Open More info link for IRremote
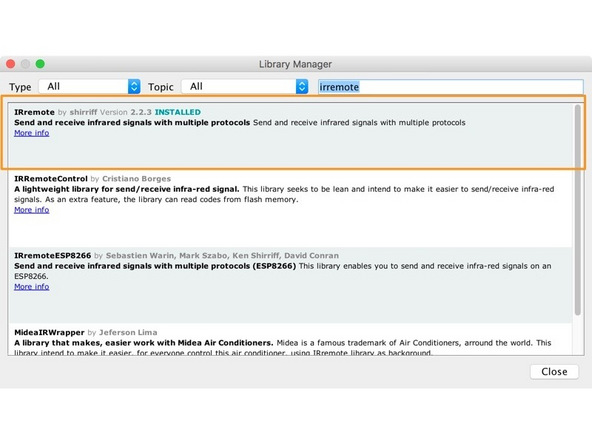 click(x=32, y=133)
